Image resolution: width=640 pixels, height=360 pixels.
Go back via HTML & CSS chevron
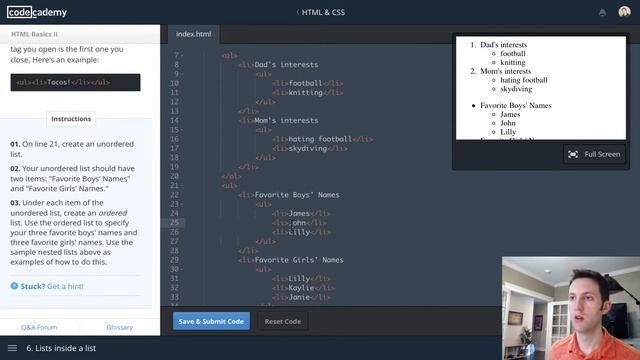[298, 12]
